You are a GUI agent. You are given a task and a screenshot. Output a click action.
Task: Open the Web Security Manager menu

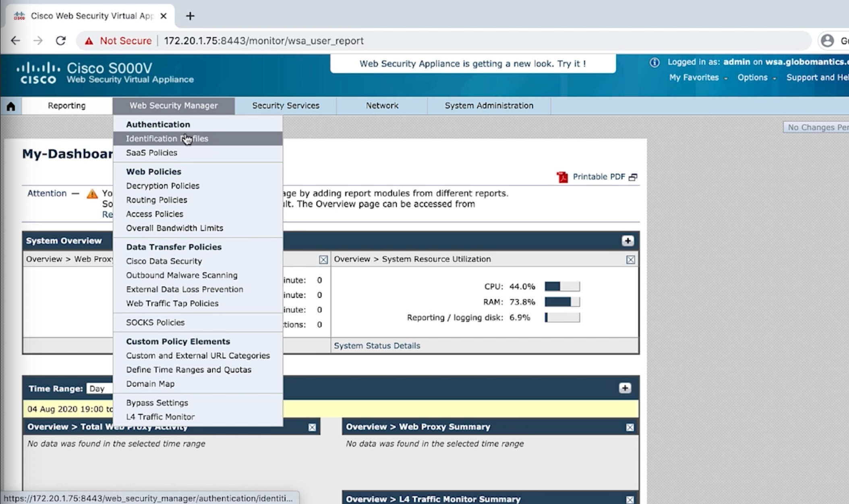174,105
